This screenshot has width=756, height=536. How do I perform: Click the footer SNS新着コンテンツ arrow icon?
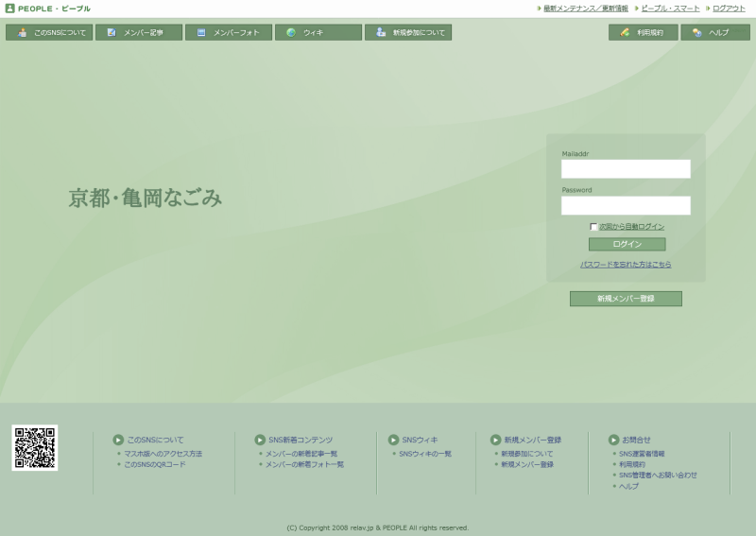260,440
